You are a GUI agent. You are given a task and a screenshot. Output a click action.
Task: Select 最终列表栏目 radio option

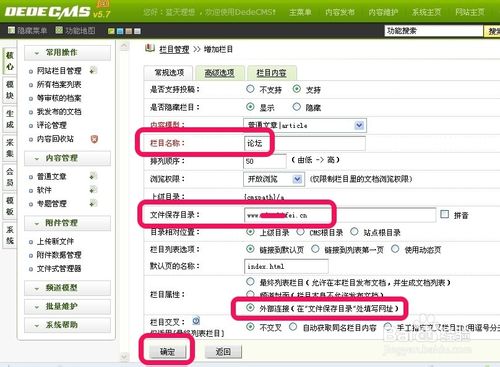pyautogui.click(x=250, y=282)
